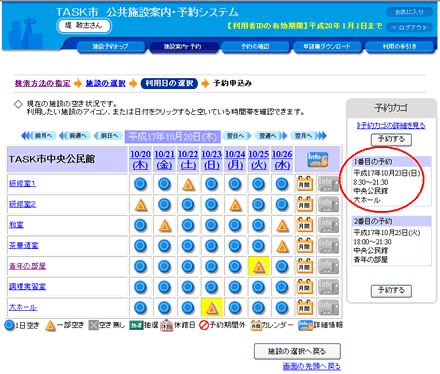Open 申請書ダウンロード navigation tab
The height and width of the screenshot is (374, 440).
point(327,47)
